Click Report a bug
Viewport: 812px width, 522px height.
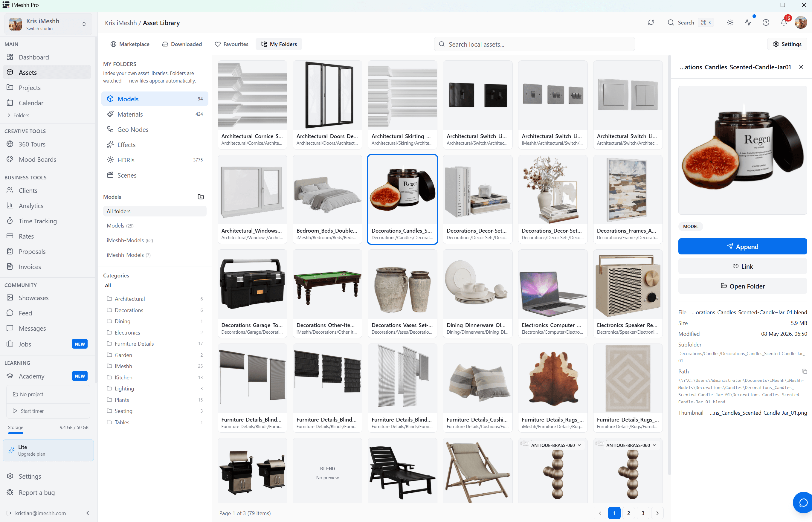(47, 492)
